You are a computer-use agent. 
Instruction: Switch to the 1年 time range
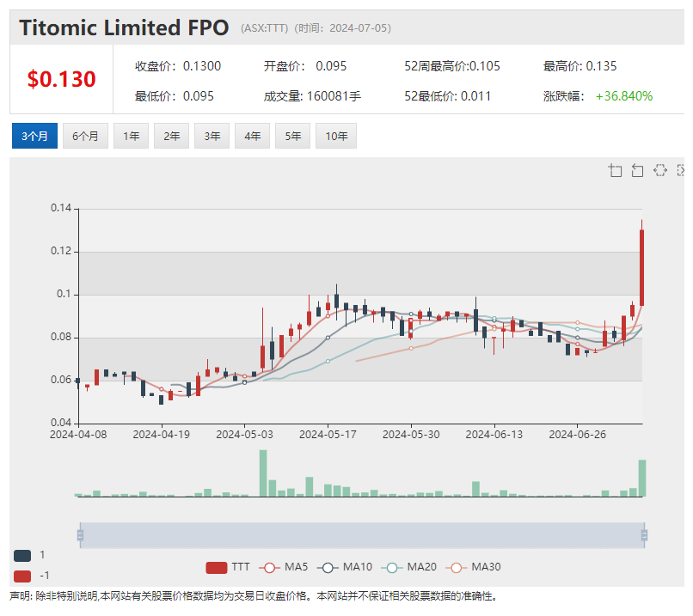(132, 136)
